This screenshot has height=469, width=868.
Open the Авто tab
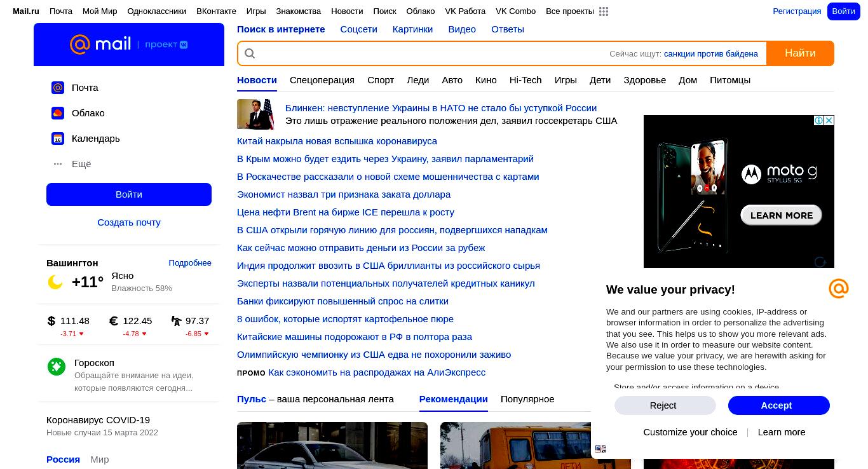452,80
